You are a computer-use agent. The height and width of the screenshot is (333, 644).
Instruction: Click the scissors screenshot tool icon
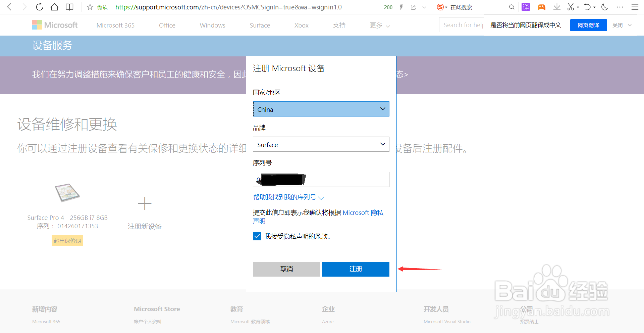pyautogui.click(x=571, y=7)
